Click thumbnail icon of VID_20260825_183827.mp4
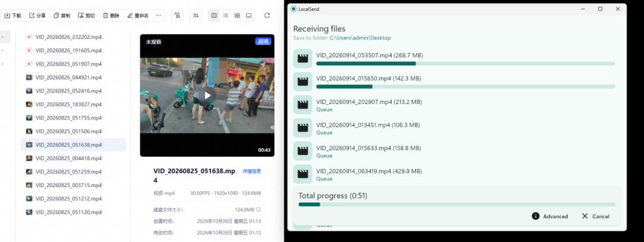 [29, 104]
